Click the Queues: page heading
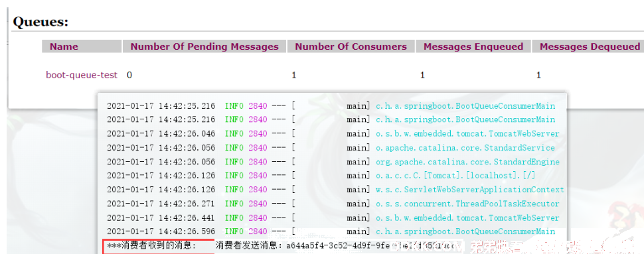 pyautogui.click(x=40, y=22)
